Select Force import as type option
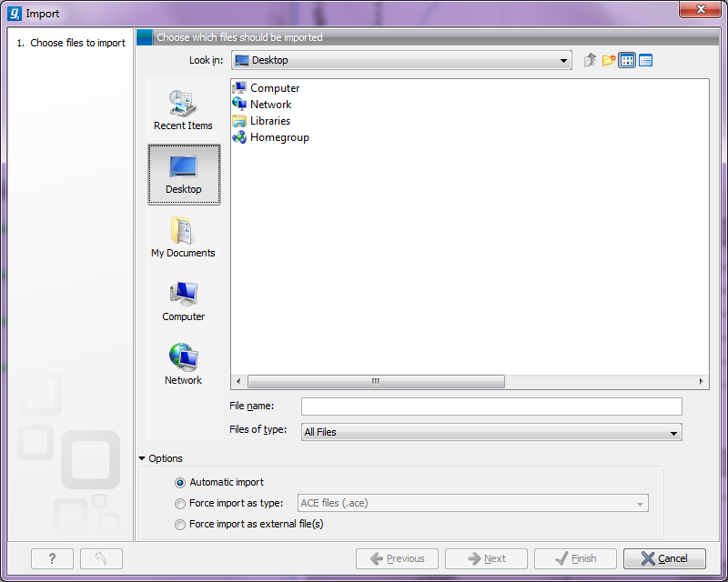Screen dimensions: 728x582 (x=180, y=504)
